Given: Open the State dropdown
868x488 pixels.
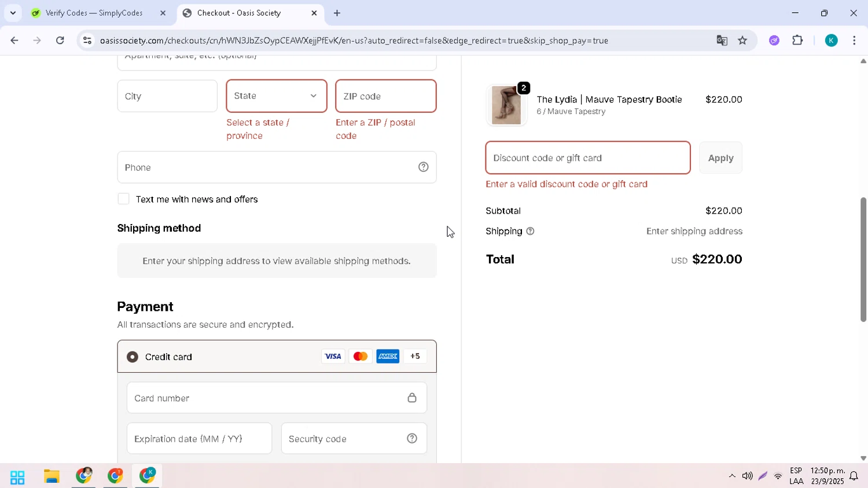Looking at the screenshot, I should [x=277, y=96].
